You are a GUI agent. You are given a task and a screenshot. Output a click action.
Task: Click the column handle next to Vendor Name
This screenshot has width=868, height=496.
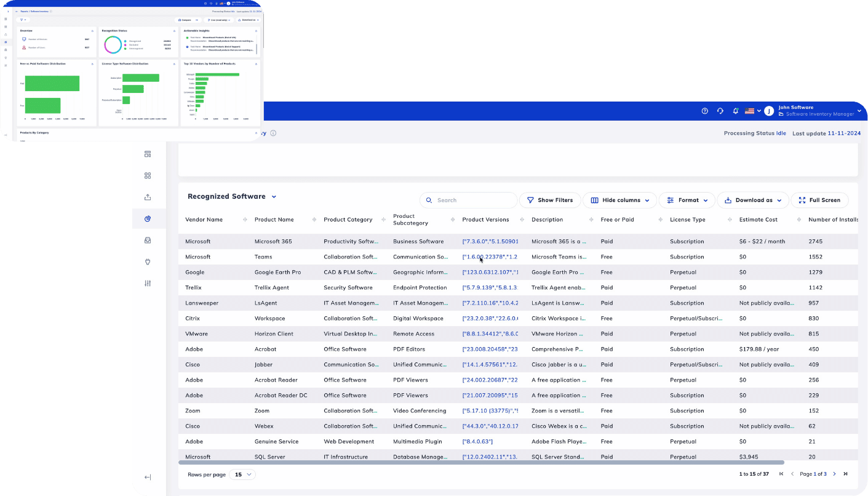[x=245, y=220]
